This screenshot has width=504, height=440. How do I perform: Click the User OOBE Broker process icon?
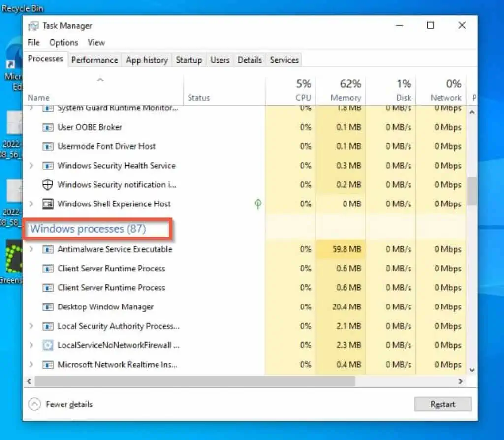(x=48, y=127)
